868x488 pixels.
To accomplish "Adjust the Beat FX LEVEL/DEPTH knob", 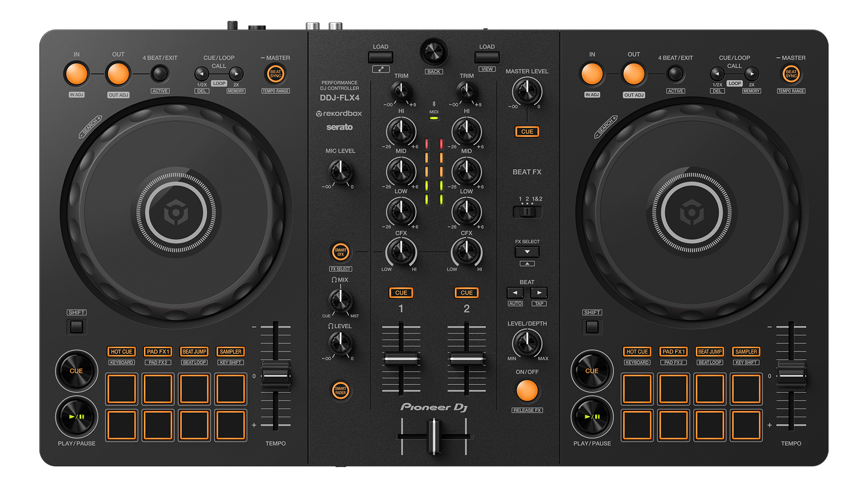I will pos(527,343).
